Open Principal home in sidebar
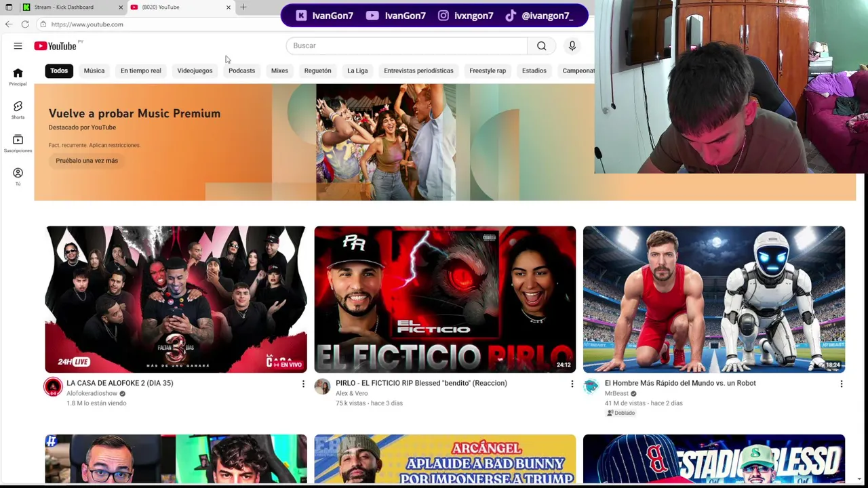868x488 pixels. click(x=18, y=77)
